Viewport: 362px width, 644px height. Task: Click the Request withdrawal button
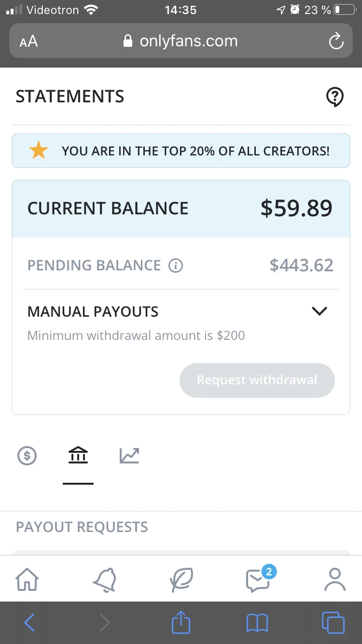coord(257,380)
